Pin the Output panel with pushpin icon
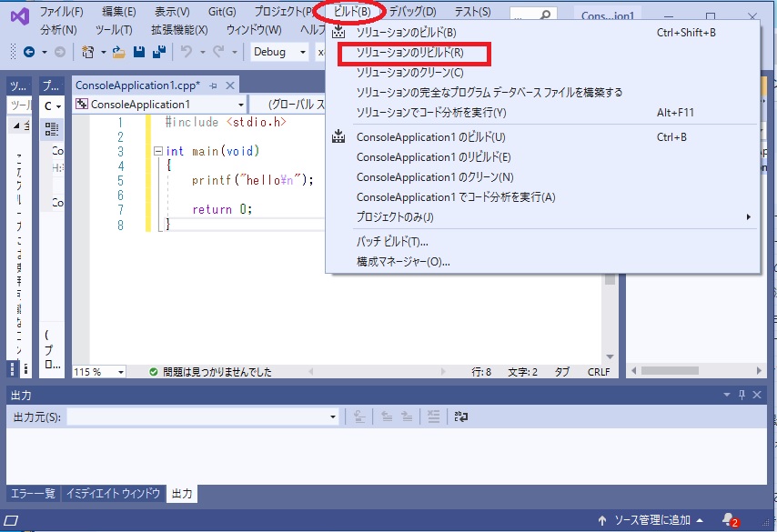This screenshot has width=777, height=532. (742, 395)
